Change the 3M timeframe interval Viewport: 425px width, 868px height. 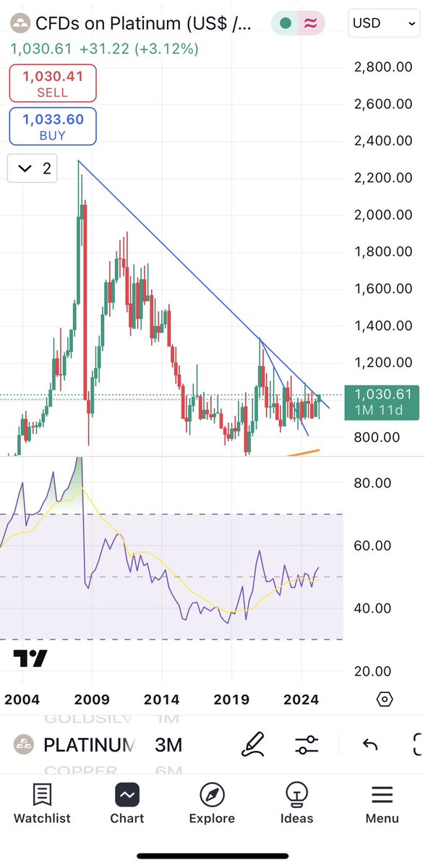click(x=168, y=744)
